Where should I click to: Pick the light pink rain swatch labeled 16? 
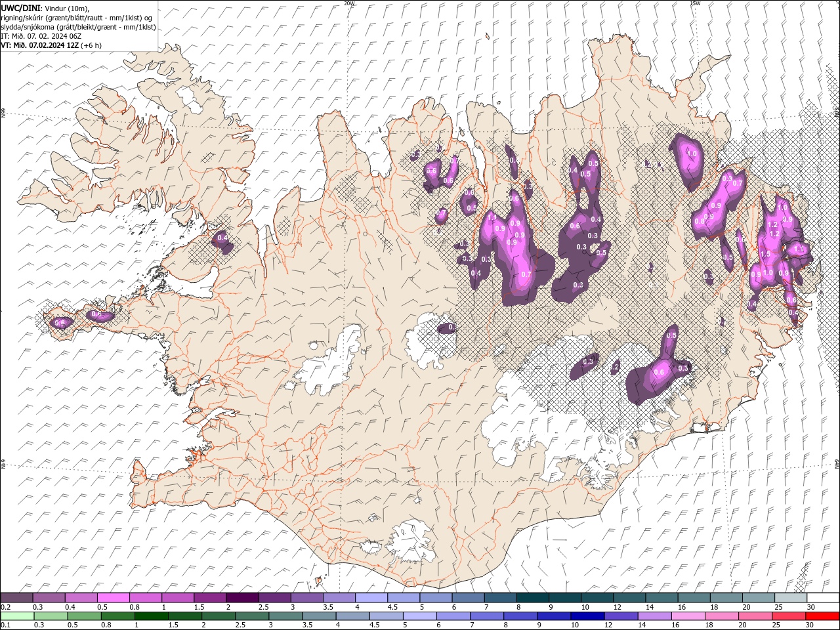coord(688,616)
